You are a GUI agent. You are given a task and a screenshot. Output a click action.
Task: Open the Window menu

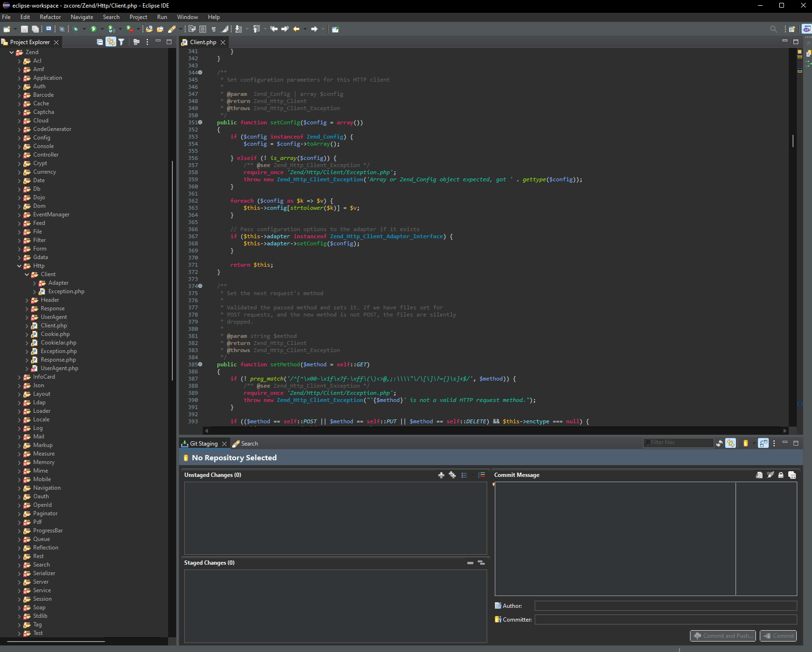point(188,17)
